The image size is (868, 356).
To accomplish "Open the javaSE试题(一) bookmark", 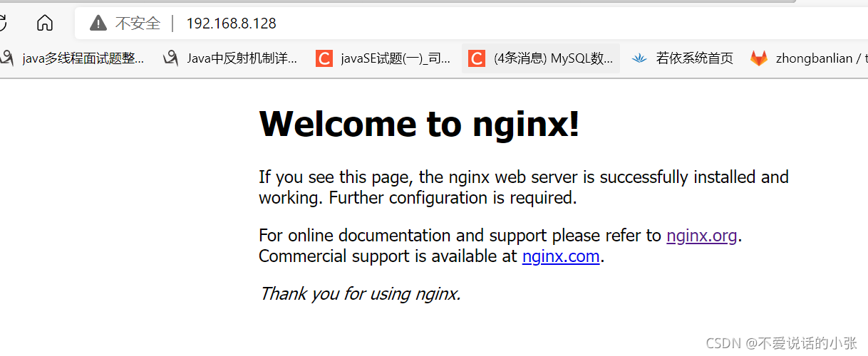I will click(x=383, y=58).
